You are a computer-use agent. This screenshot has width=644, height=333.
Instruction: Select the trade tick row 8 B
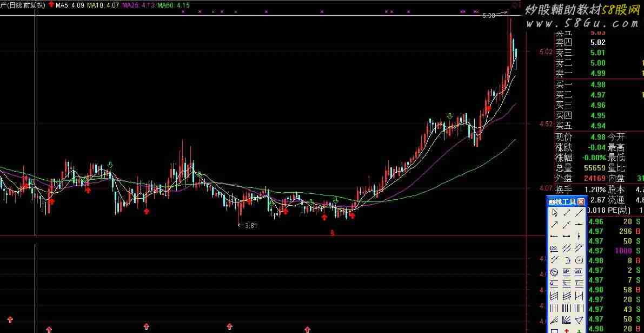click(x=615, y=260)
